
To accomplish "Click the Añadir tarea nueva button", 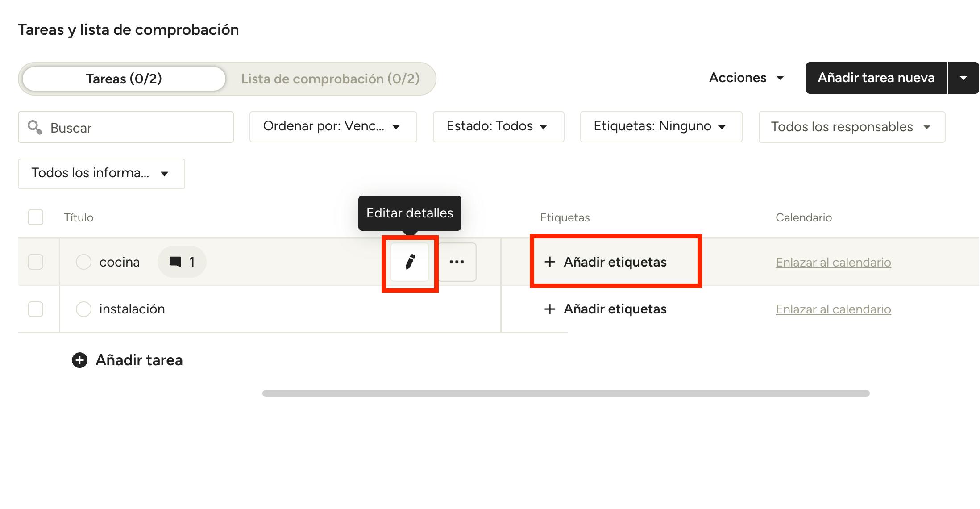I will tap(876, 78).
